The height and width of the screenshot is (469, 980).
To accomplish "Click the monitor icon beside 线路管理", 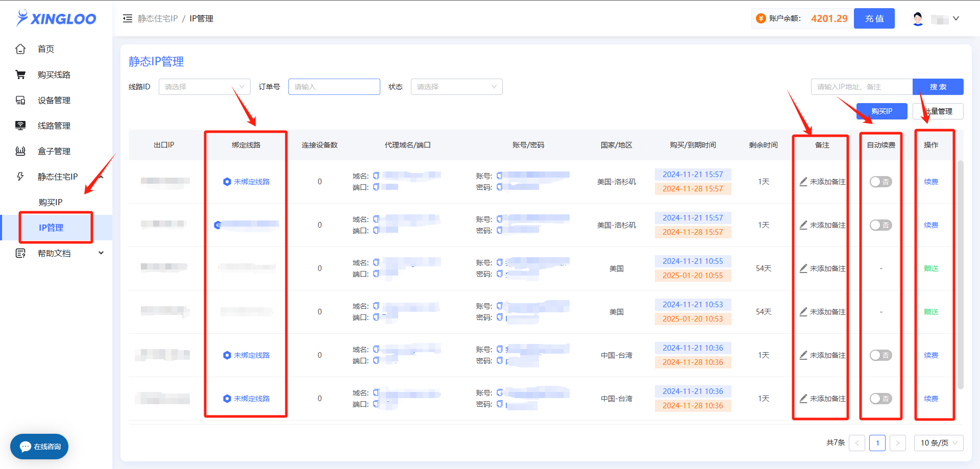I will (x=20, y=126).
